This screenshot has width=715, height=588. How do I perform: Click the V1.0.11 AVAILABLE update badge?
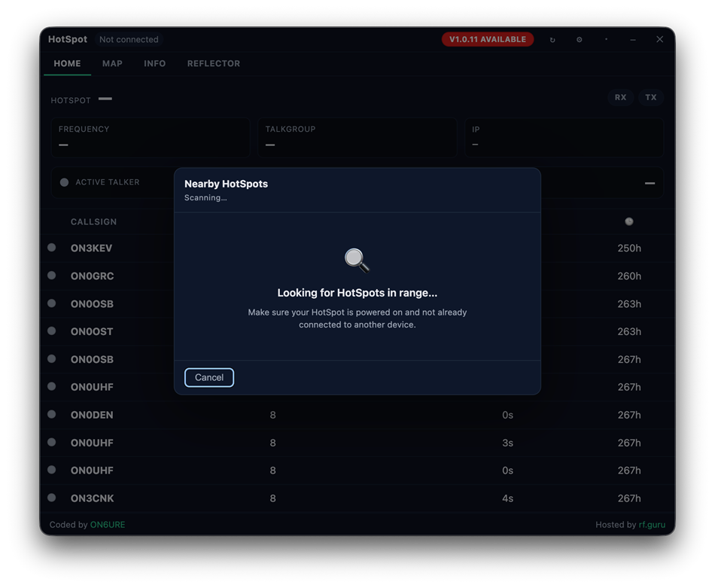(x=488, y=39)
